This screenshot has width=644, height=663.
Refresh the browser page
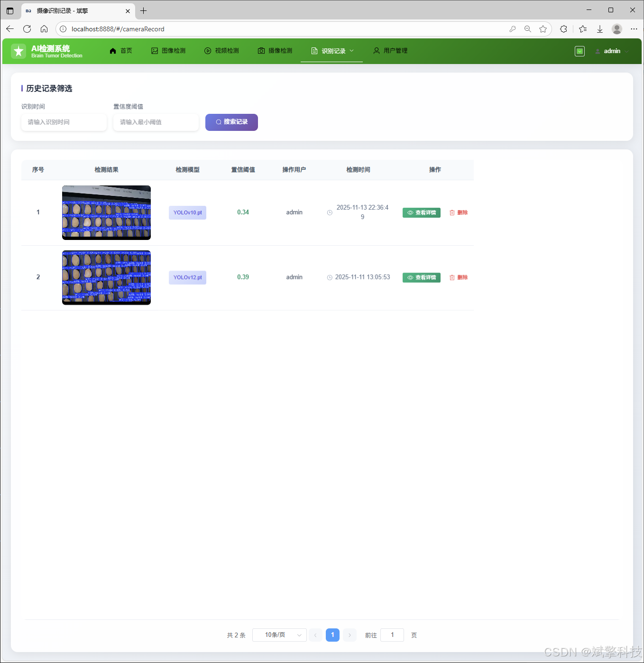[x=27, y=29]
